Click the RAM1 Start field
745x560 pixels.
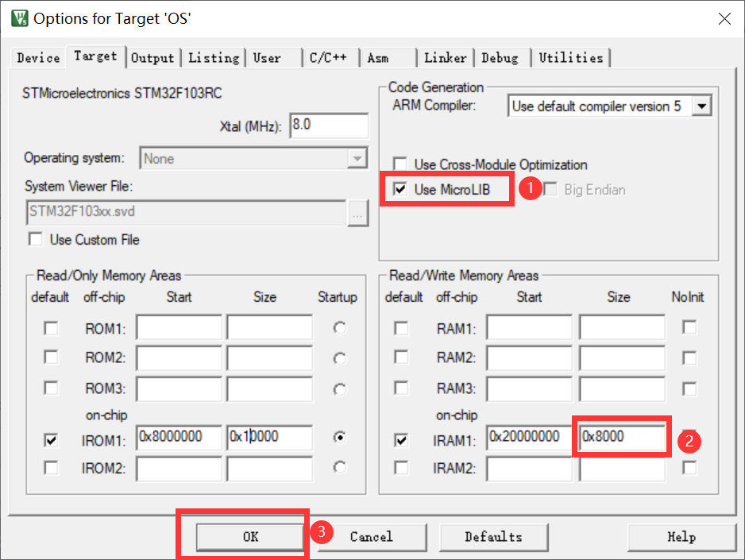pos(529,326)
